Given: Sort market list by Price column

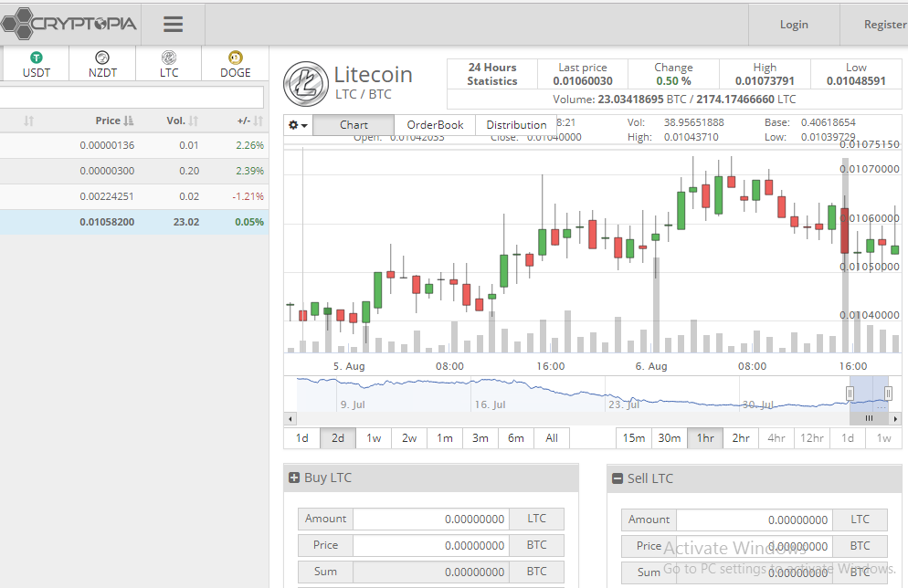Looking at the screenshot, I should [115, 121].
